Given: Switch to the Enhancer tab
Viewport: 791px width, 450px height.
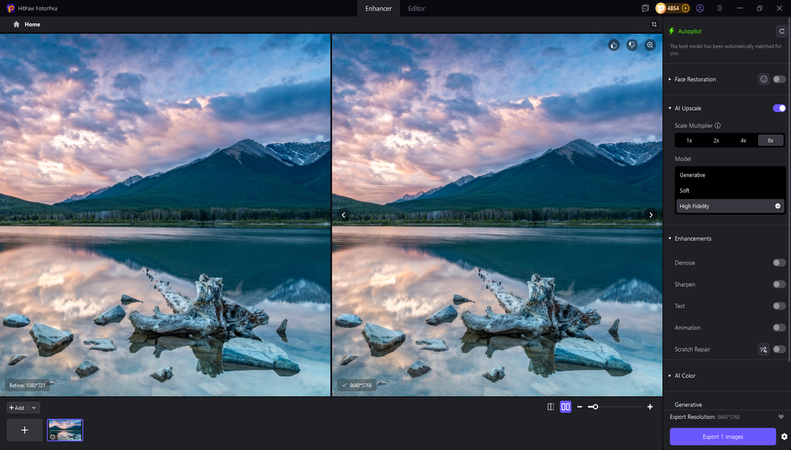Looking at the screenshot, I should coord(378,8).
